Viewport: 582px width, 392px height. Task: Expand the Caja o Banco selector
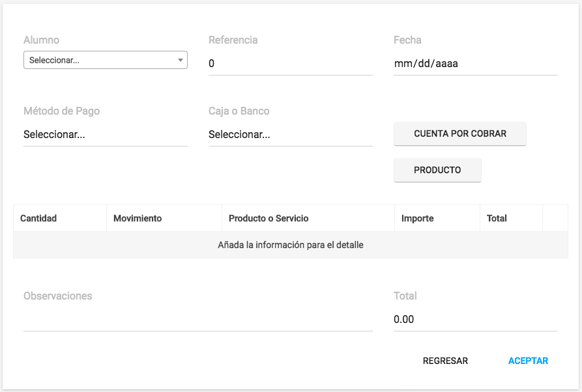point(290,135)
